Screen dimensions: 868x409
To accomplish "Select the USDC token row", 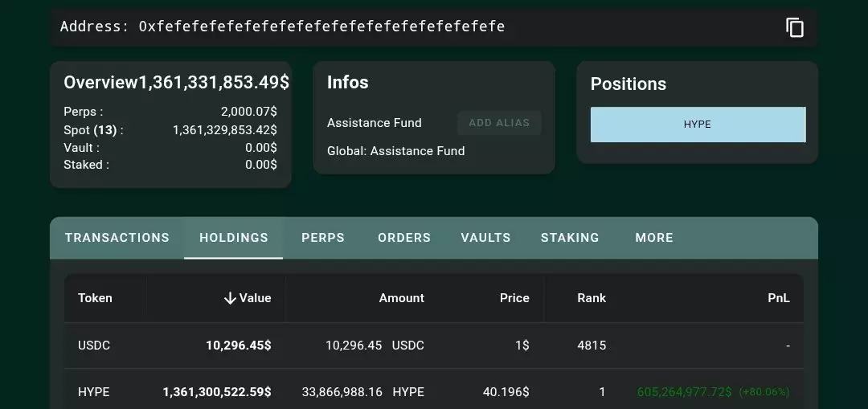I will pos(94,346).
